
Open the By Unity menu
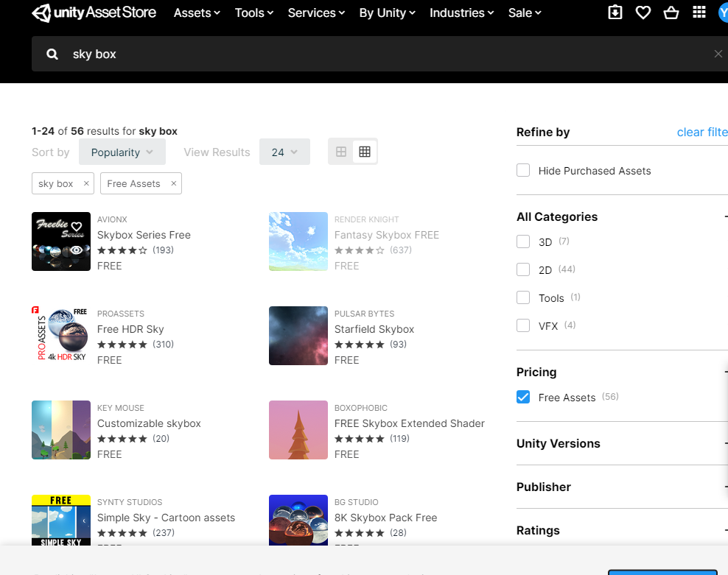click(x=388, y=13)
